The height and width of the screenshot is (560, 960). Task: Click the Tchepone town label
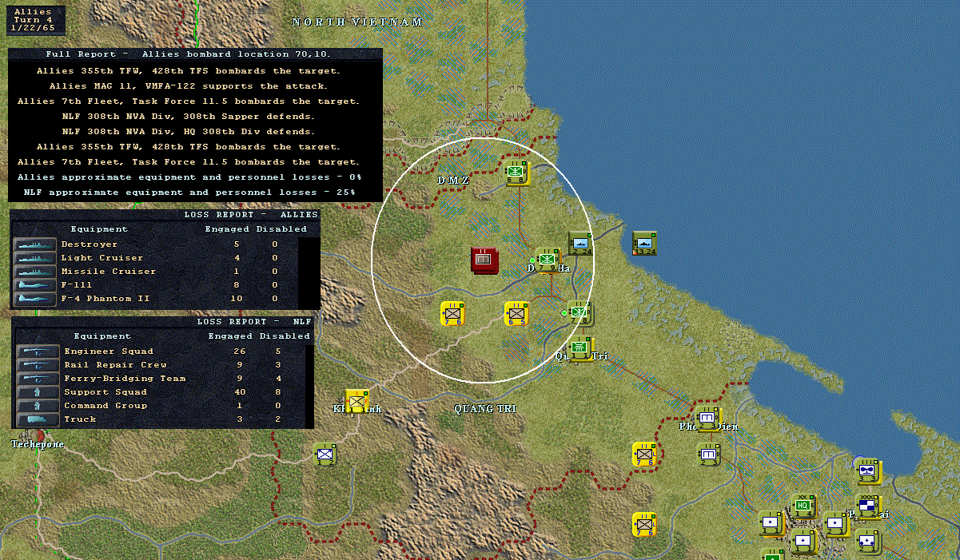(38, 444)
